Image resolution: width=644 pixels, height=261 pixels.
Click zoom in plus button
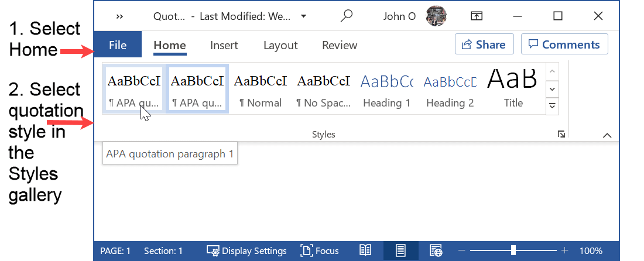pyautogui.click(x=565, y=250)
